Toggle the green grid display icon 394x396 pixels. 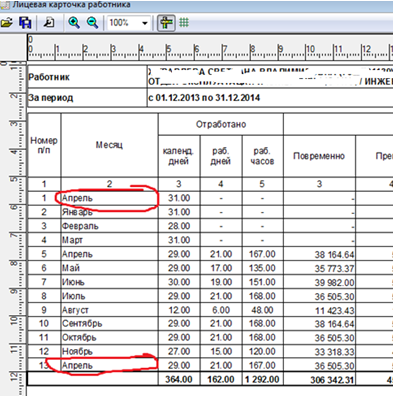tap(184, 23)
